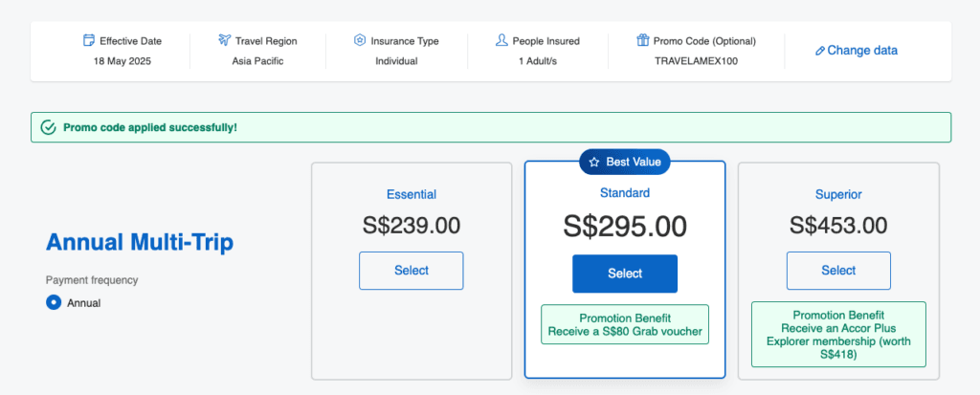Click the People Insured person icon
980x395 pixels.
click(501, 40)
